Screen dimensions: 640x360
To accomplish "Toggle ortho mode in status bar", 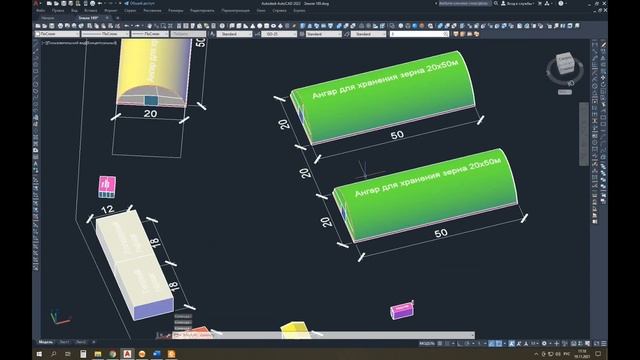I will point(459,343).
